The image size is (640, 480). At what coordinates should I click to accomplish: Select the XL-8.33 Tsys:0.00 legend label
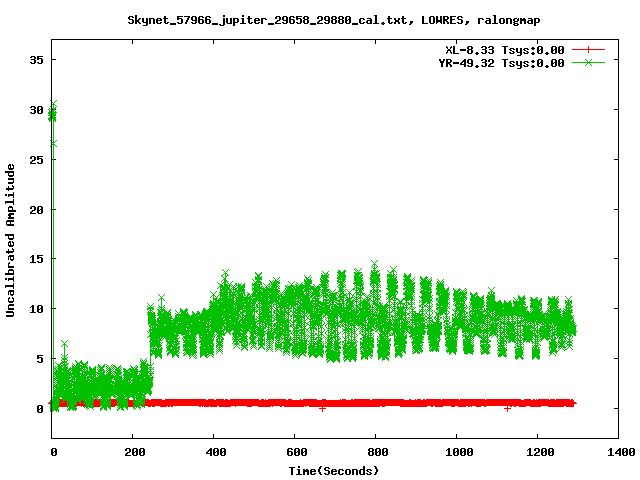pos(505,50)
